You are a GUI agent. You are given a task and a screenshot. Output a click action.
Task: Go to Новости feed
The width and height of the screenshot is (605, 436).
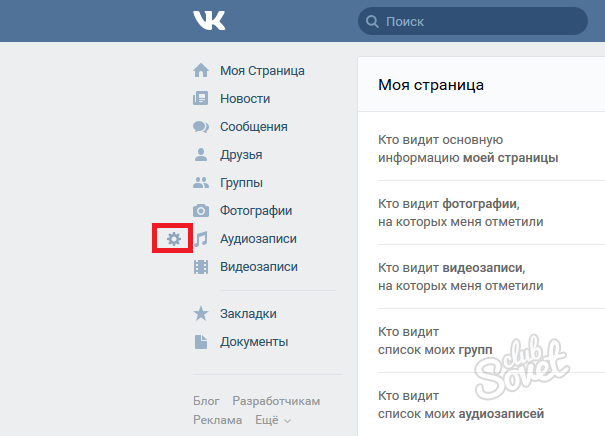pyautogui.click(x=245, y=99)
